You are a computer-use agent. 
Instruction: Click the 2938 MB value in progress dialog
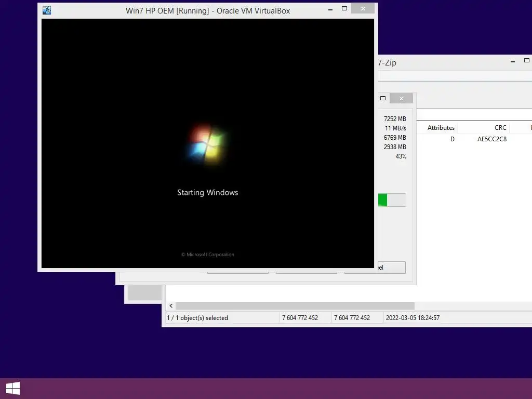click(x=395, y=147)
